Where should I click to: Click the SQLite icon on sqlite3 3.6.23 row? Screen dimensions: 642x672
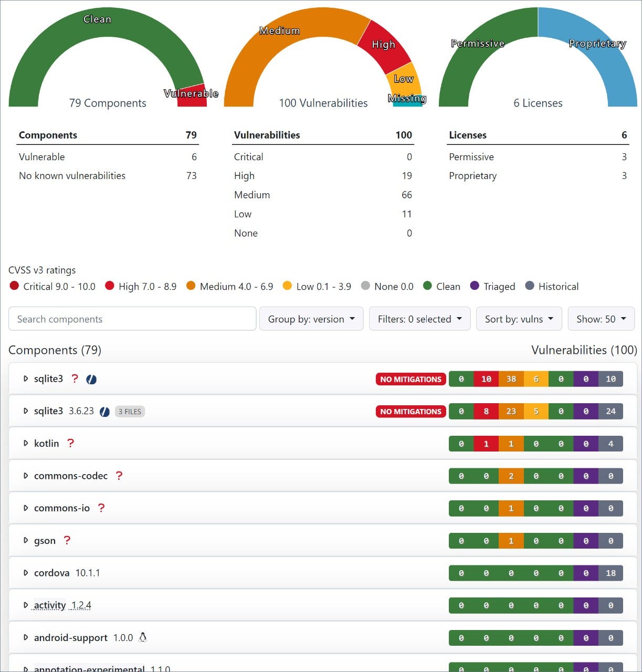104,411
